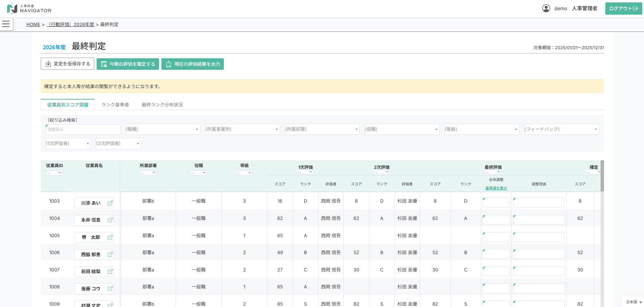Open external link icon for 堺 太郎

pos(110,237)
